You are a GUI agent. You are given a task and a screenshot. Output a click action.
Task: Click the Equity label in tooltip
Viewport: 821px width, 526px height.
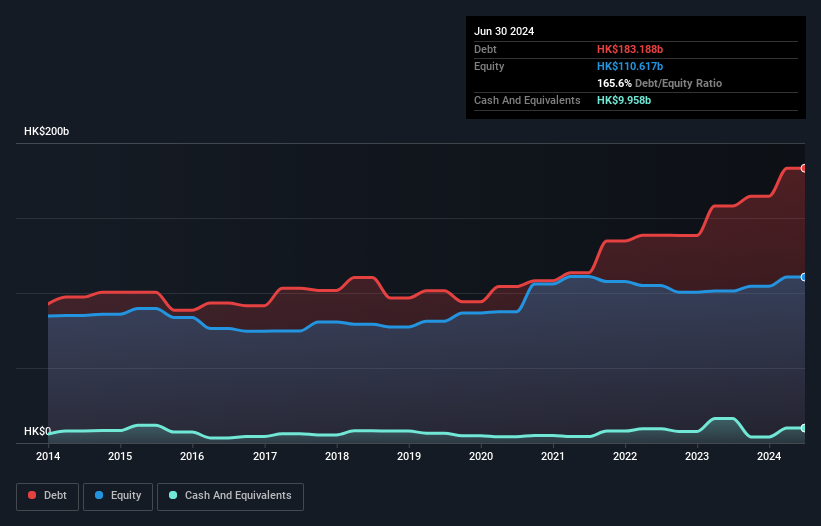(489, 66)
